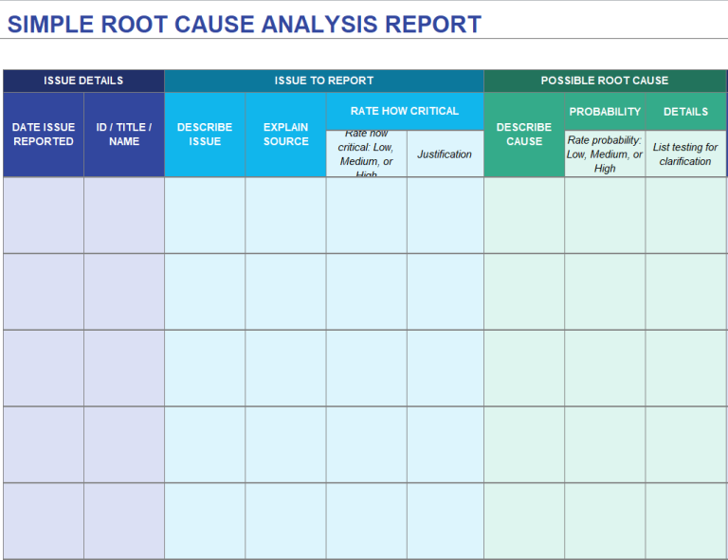This screenshot has height=560, width=728.
Task: Select the Justification subheader cell
Action: (446, 154)
